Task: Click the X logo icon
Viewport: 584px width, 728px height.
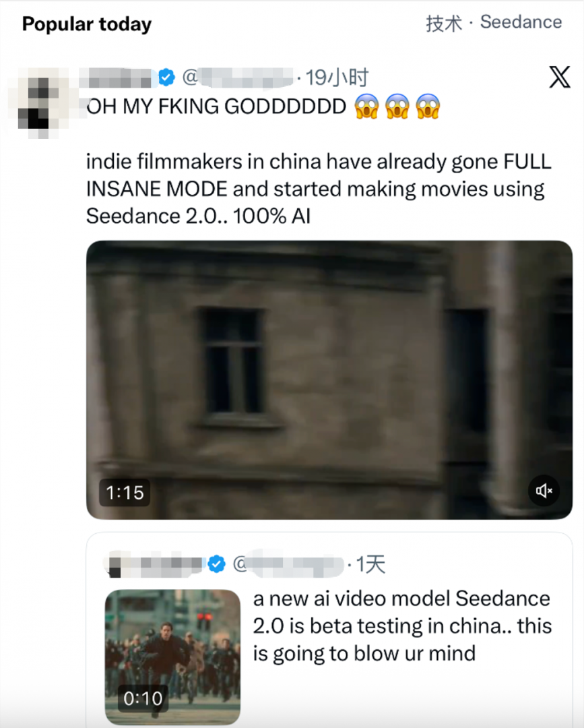Action: click(559, 78)
